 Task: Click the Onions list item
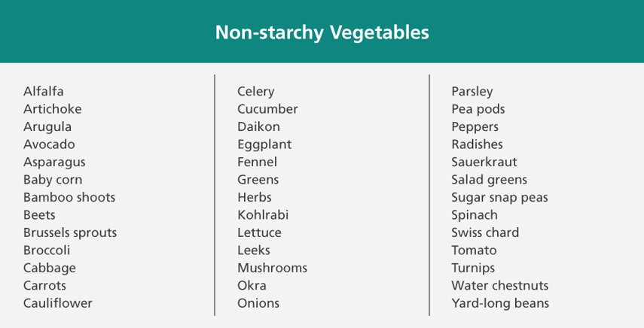[x=258, y=303]
